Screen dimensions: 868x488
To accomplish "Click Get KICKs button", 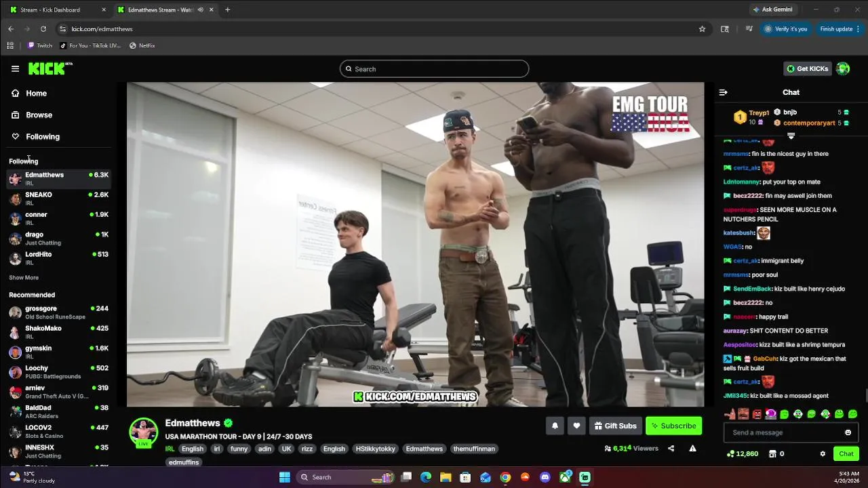I will [807, 68].
